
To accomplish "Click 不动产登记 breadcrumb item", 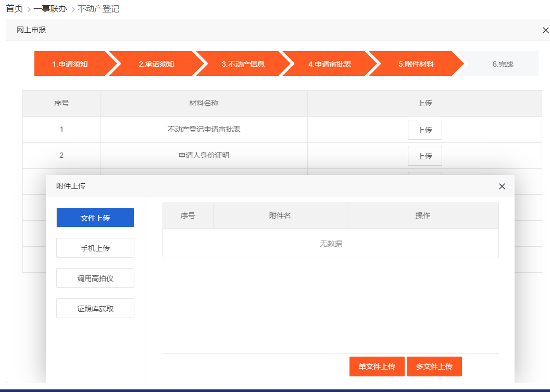I will point(98,9).
